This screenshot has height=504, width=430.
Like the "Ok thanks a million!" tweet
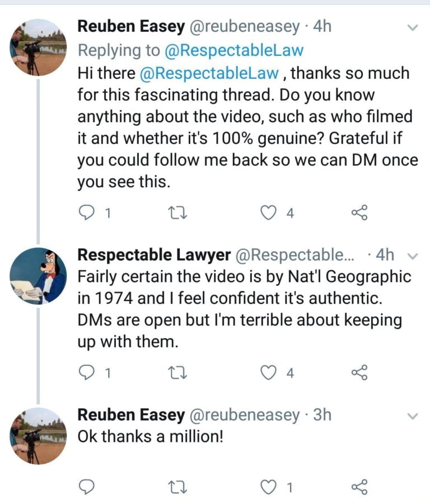pos(271,487)
